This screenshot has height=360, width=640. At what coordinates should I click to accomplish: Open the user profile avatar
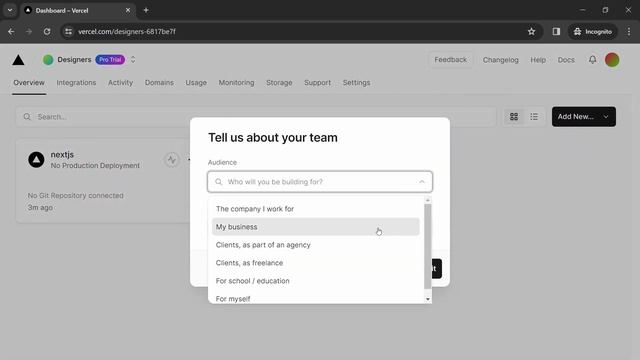click(x=612, y=60)
